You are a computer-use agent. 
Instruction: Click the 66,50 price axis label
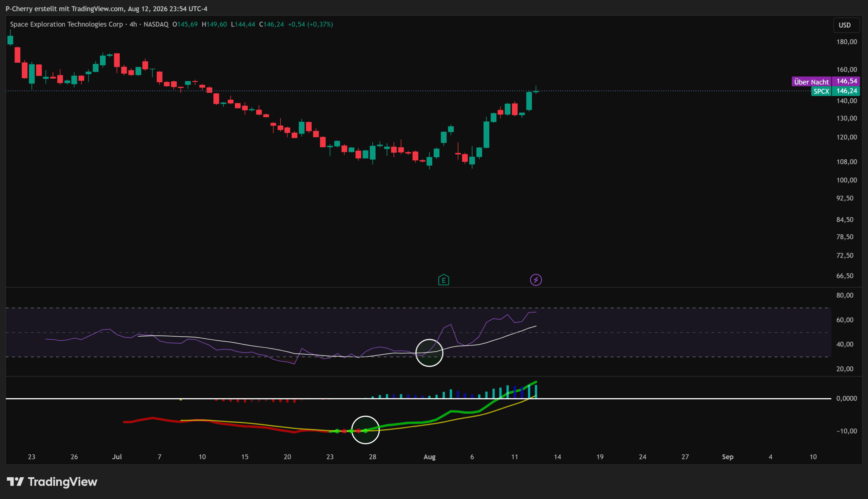coord(845,276)
